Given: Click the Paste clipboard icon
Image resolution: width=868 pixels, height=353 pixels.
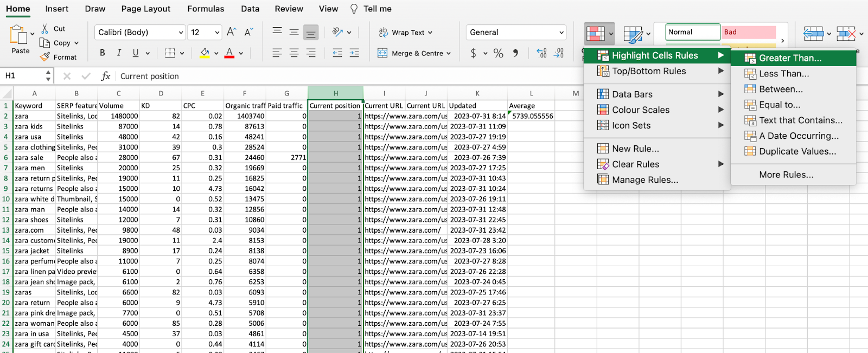Looking at the screenshot, I should pyautogui.click(x=18, y=35).
